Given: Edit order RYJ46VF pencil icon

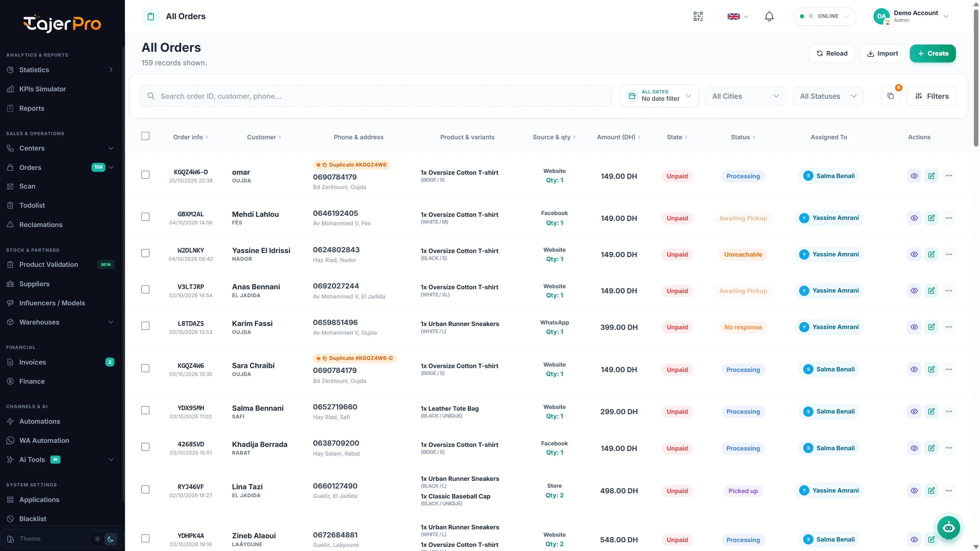Looking at the screenshot, I should 931,491.
